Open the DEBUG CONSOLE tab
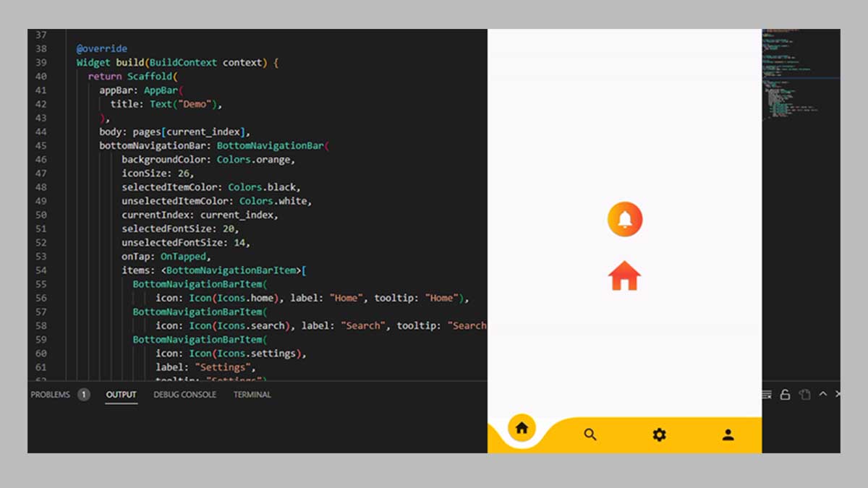The image size is (868, 488). pos(184,395)
